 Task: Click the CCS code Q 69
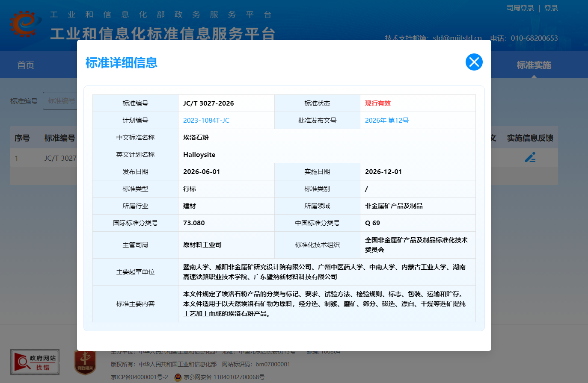click(372, 223)
